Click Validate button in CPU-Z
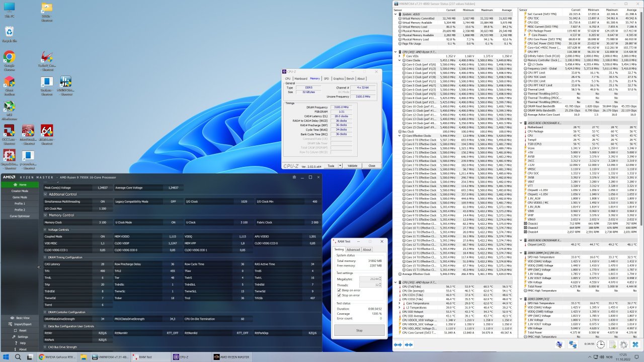Image resolution: width=644 pixels, height=362 pixels. (352, 165)
